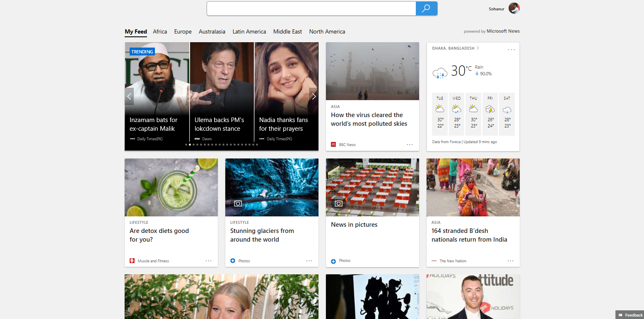The image size is (644, 319).
Task: Click the Feedback button
Action: point(630,315)
